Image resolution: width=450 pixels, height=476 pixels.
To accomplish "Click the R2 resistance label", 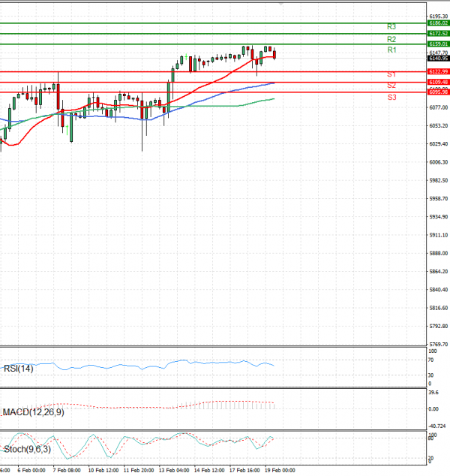I will 391,39.
